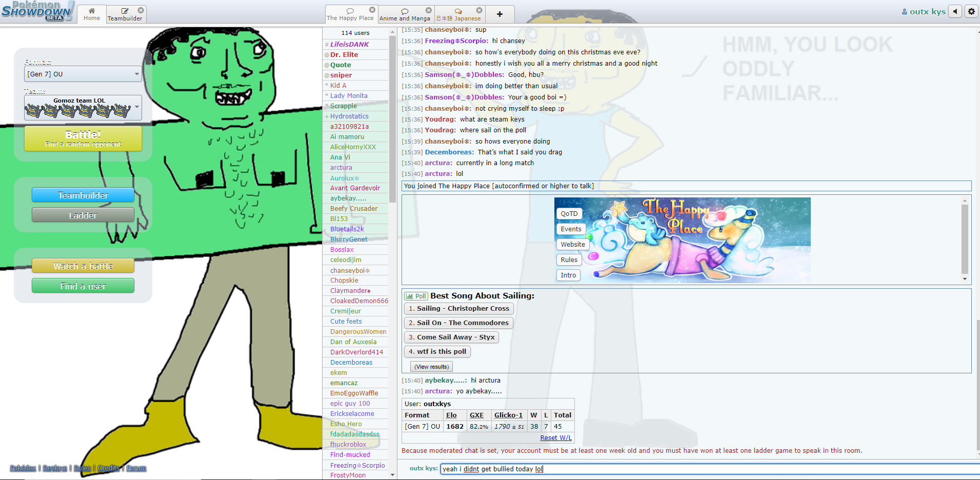Vote for Sailing - Christopher Cross
Viewport: 980px width, 480px height.
459,308
